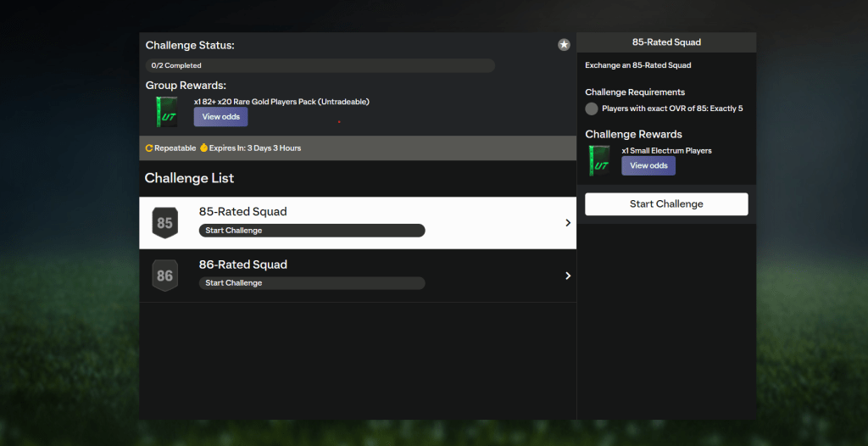Click the Small Electrum Players pack icon

pos(600,160)
